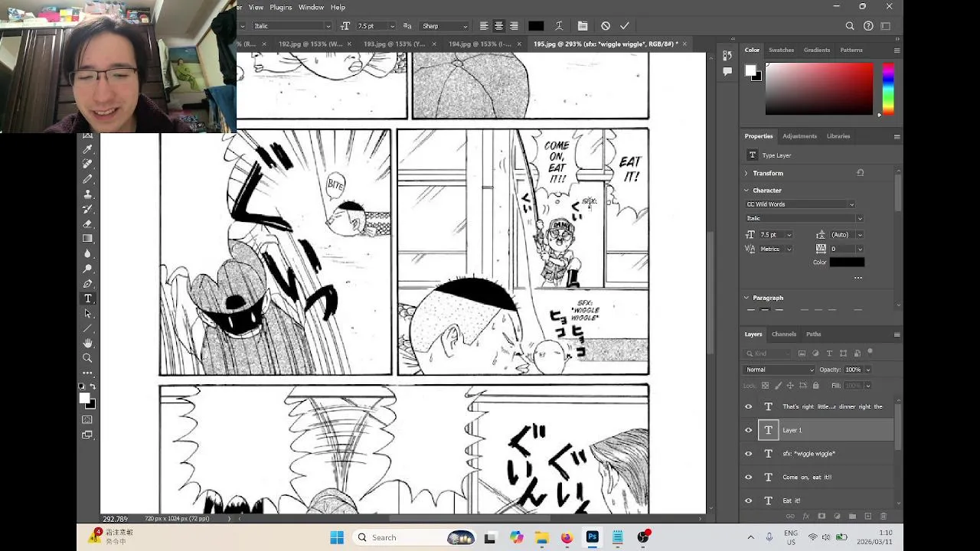980x551 pixels.
Task: Open the Adjustments tab
Action: click(799, 136)
